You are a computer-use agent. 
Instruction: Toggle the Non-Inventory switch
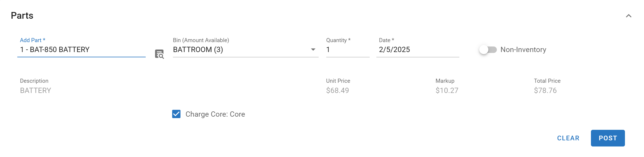488,50
